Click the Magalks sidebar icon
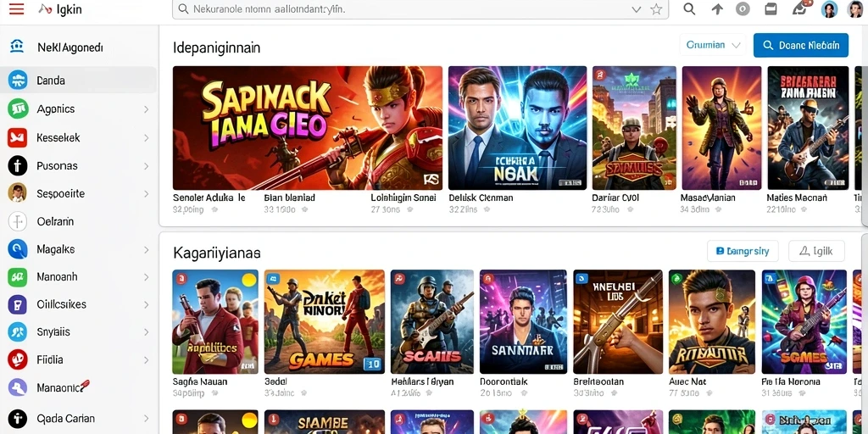 (18, 249)
